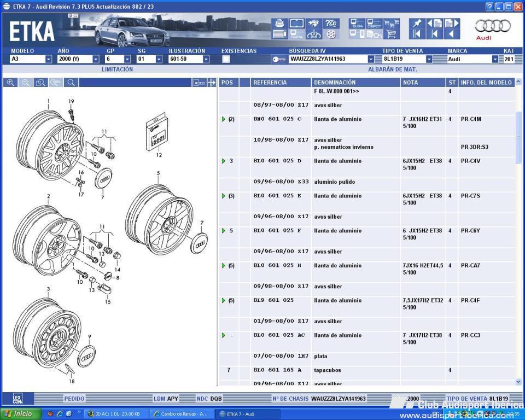The width and height of the screenshot is (525, 420).
Task: Click model info PR-C6Y
Action: click(x=470, y=231)
